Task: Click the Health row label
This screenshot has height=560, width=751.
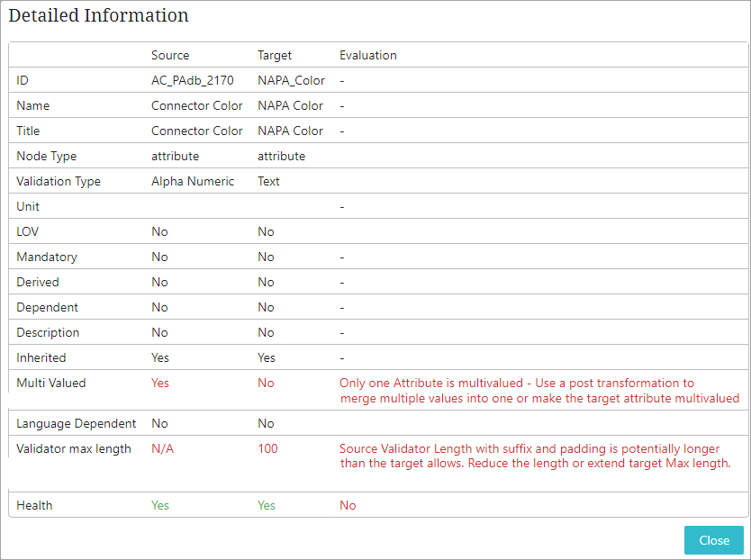Action: pyautogui.click(x=34, y=505)
